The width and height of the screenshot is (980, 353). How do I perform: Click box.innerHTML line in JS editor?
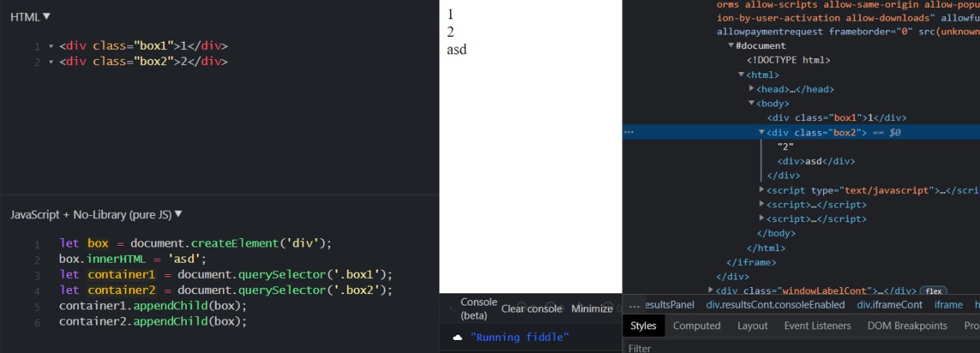pos(132,259)
